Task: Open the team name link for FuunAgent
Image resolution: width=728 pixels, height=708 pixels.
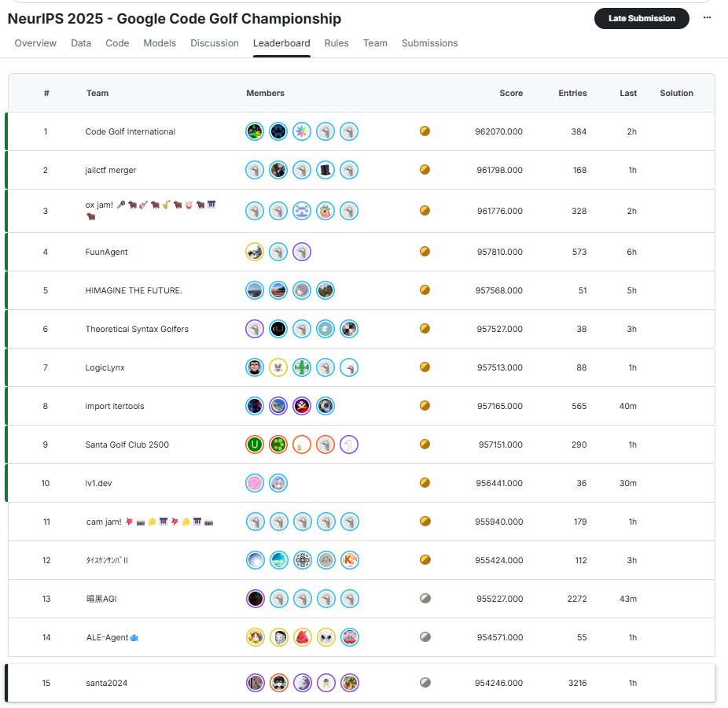Action: pyautogui.click(x=106, y=251)
